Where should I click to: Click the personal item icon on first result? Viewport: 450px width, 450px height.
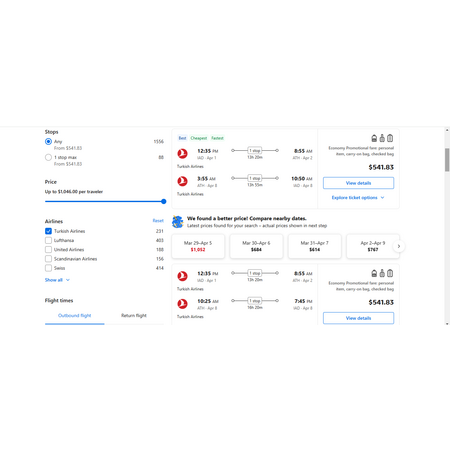coord(374,138)
